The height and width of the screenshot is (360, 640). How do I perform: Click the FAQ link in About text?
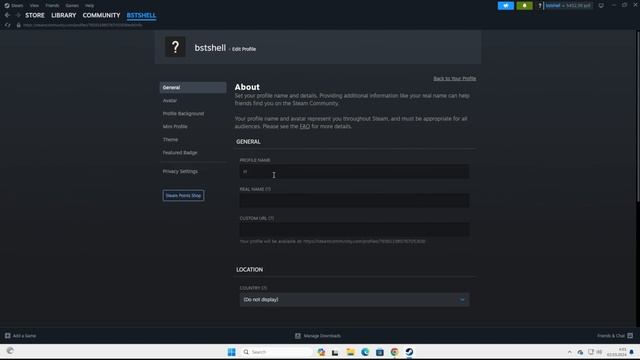click(x=305, y=127)
